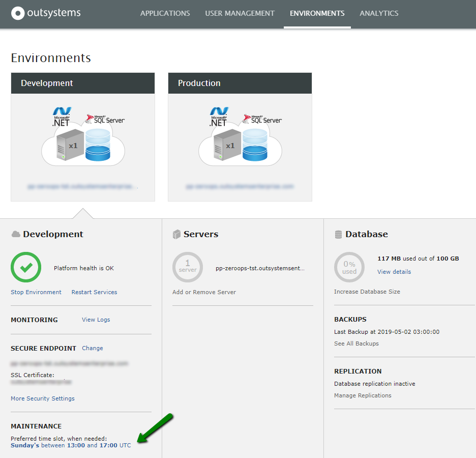Open See All Backups
The width and height of the screenshot is (476, 458).
point(356,343)
